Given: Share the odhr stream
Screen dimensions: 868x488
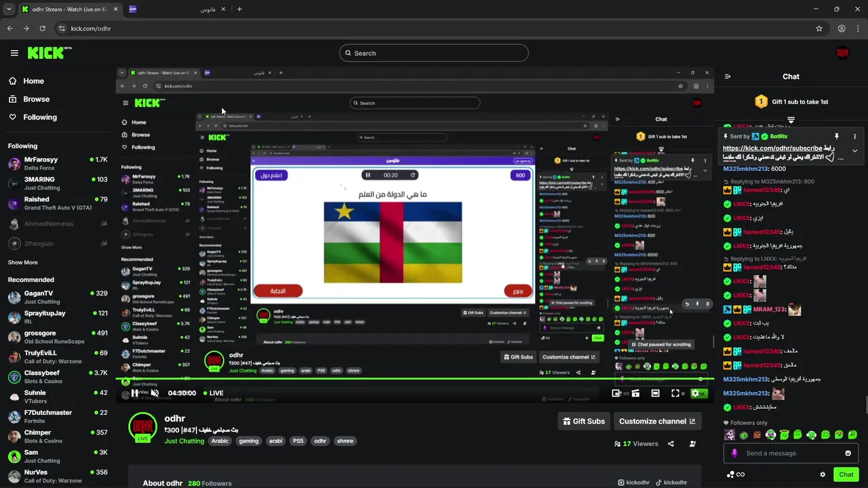Looking at the screenshot, I should 671,444.
